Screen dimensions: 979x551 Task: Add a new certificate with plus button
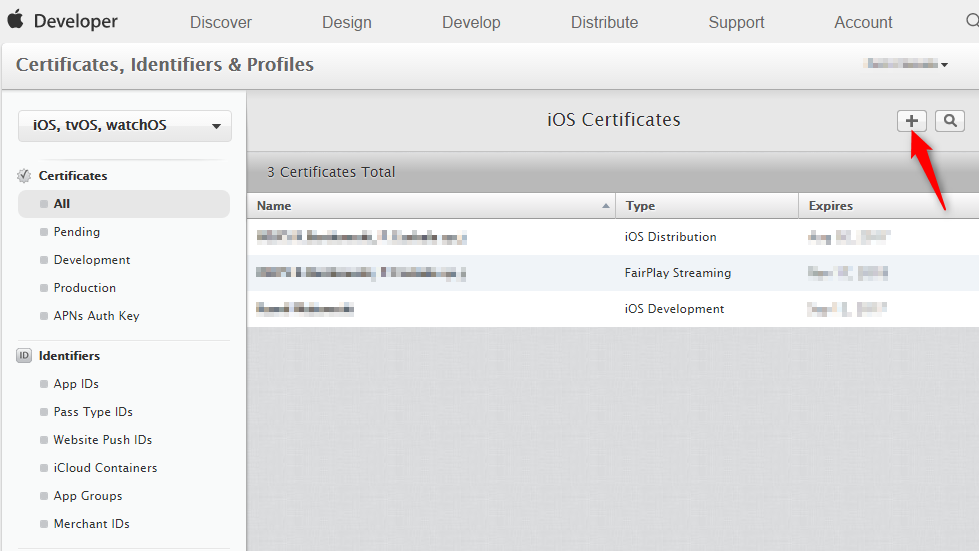[912, 120]
